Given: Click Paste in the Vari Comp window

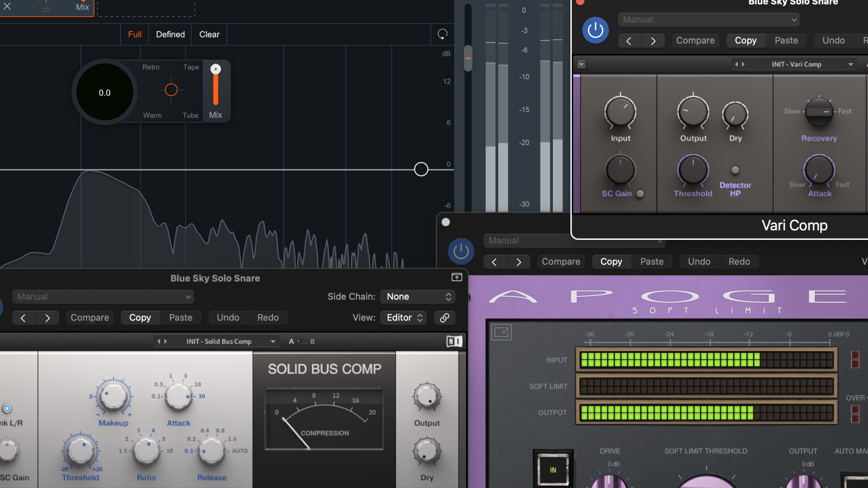Looking at the screenshot, I should tap(786, 41).
